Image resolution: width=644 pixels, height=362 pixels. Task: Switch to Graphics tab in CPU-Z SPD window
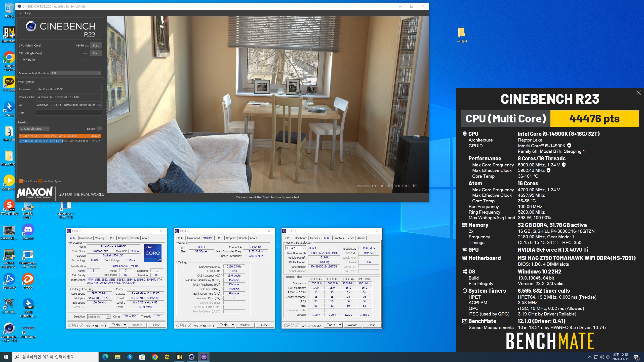click(x=338, y=238)
